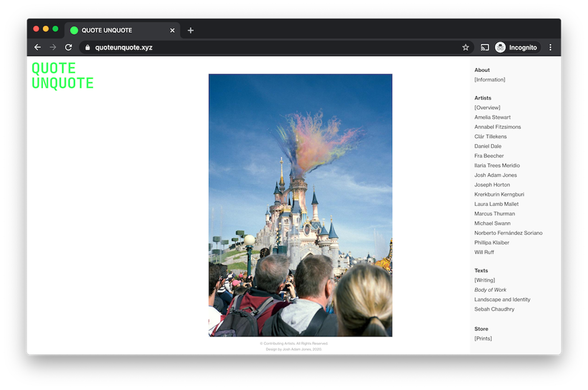
Task: Open the [Overview] link under Artists
Action: pos(487,108)
